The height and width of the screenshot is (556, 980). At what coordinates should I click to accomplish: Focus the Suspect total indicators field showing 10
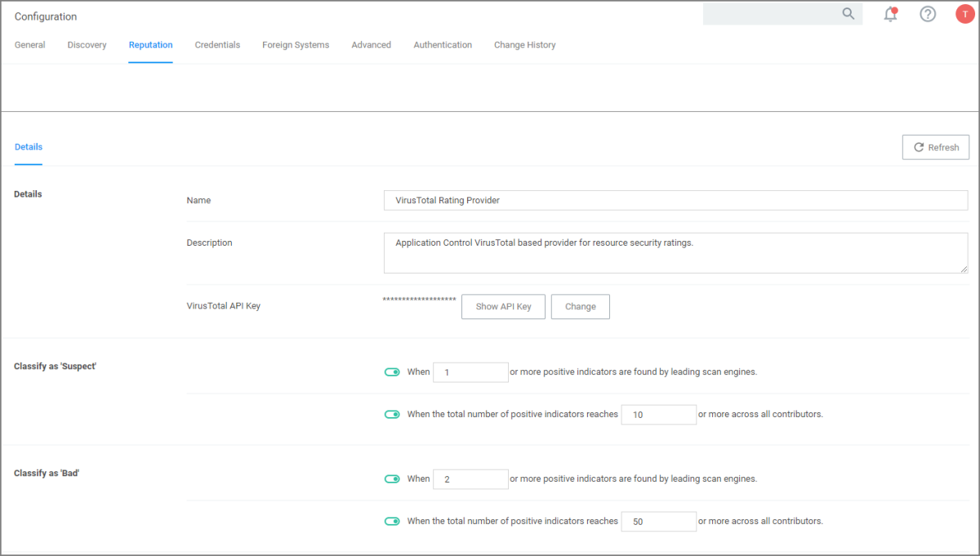pos(658,415)
